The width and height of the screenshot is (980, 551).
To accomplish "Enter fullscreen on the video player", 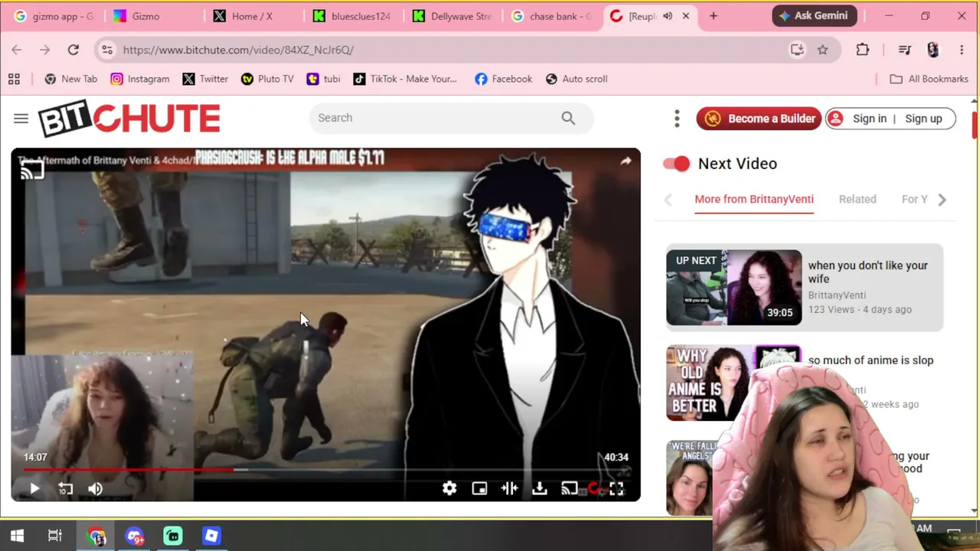I will click(x=616, y=488).
